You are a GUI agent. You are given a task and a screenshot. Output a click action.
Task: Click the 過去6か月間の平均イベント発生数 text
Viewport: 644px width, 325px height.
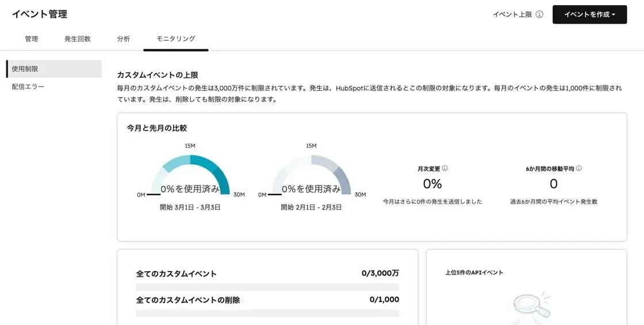click(x=554, y=202)
